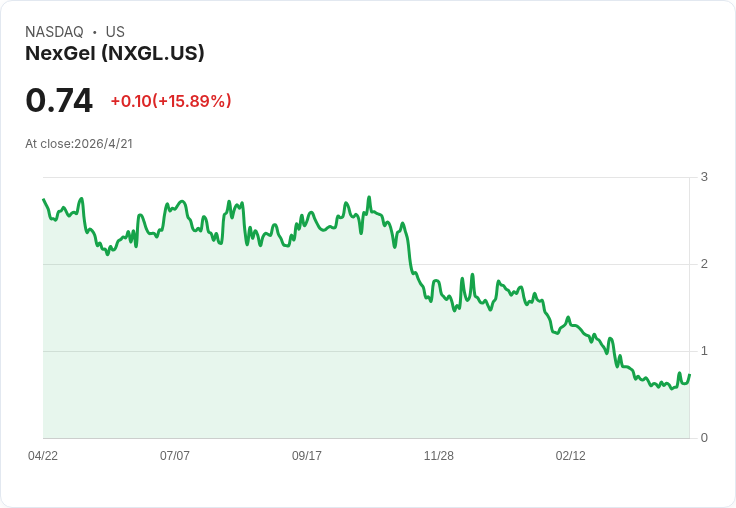Click the 04/22 date on x-axis
Screen dimensions: 736x508
pos(43,456)
